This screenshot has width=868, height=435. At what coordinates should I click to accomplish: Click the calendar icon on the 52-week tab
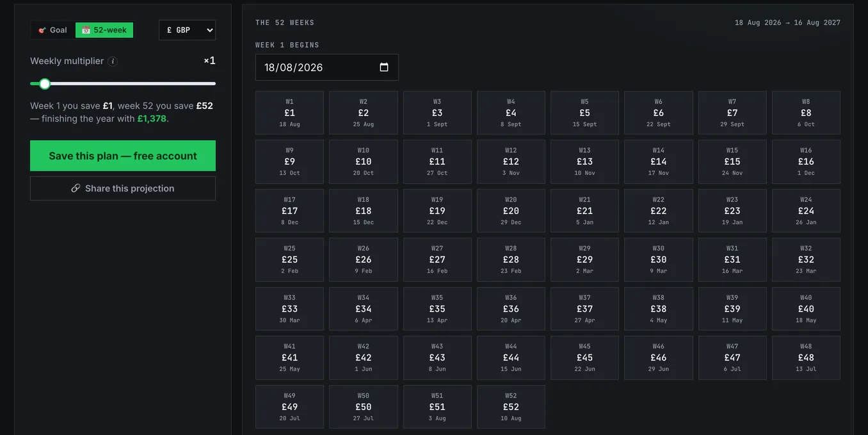[86, 30]
